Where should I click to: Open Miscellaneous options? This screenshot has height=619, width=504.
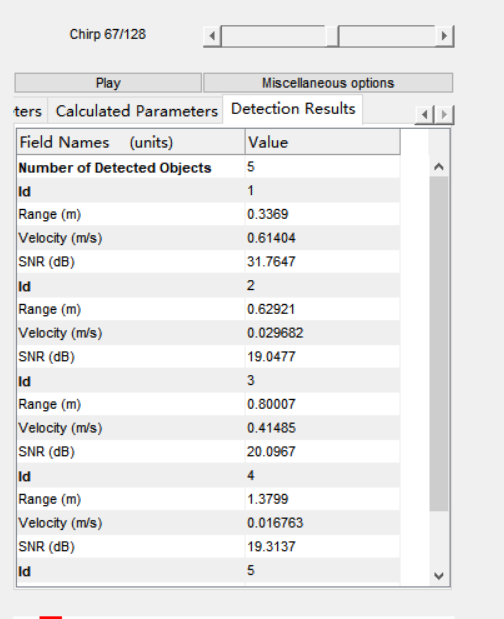coord(328,83)
